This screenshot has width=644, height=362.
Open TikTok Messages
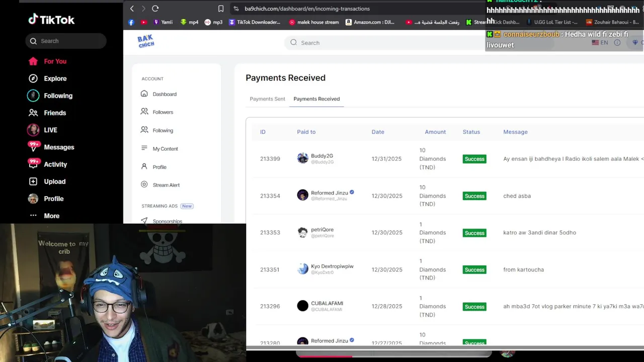coord(51,147)
